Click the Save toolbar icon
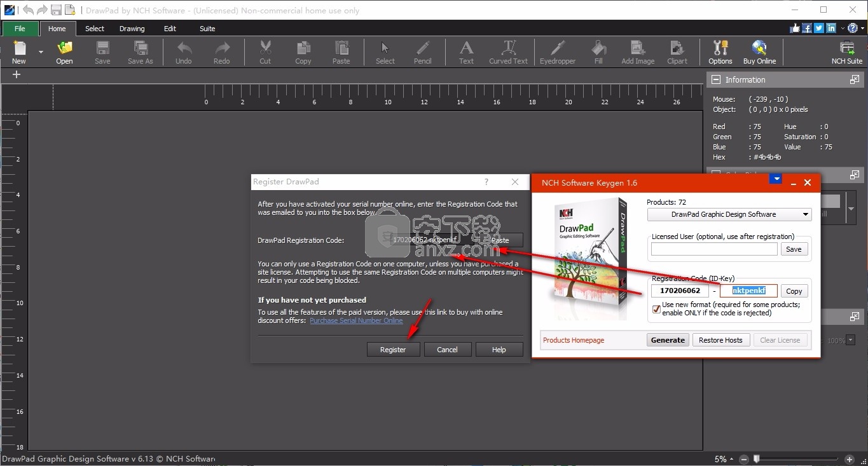 (102, 52)
